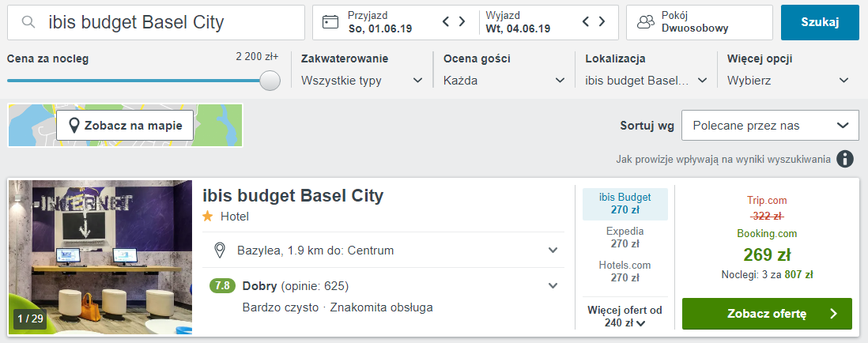
Task: Click the Szukaj search button
Action: (820, 22)
